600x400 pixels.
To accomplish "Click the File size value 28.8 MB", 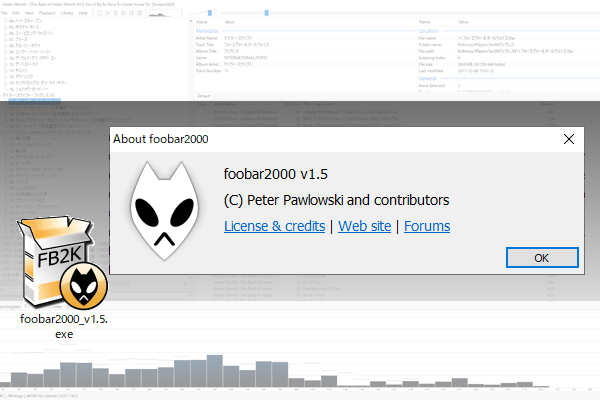I will (x=481, y=64).
